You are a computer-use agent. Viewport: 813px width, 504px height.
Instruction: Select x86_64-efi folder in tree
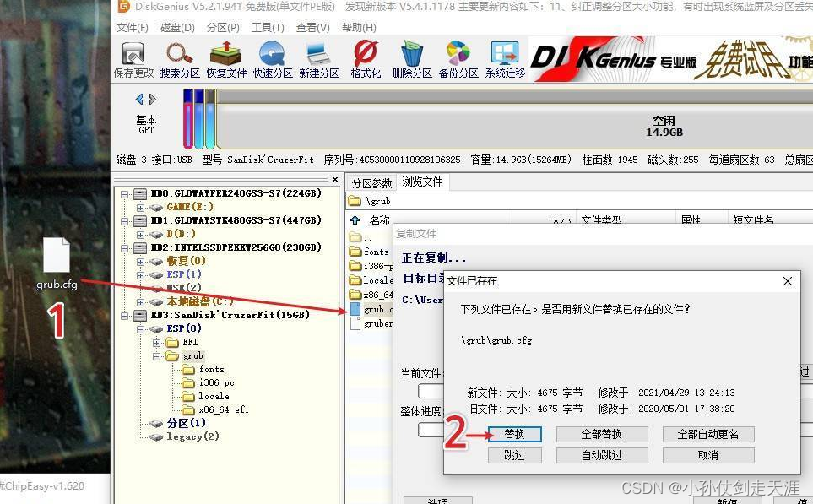pyautogui.click(x=224, y=409)
